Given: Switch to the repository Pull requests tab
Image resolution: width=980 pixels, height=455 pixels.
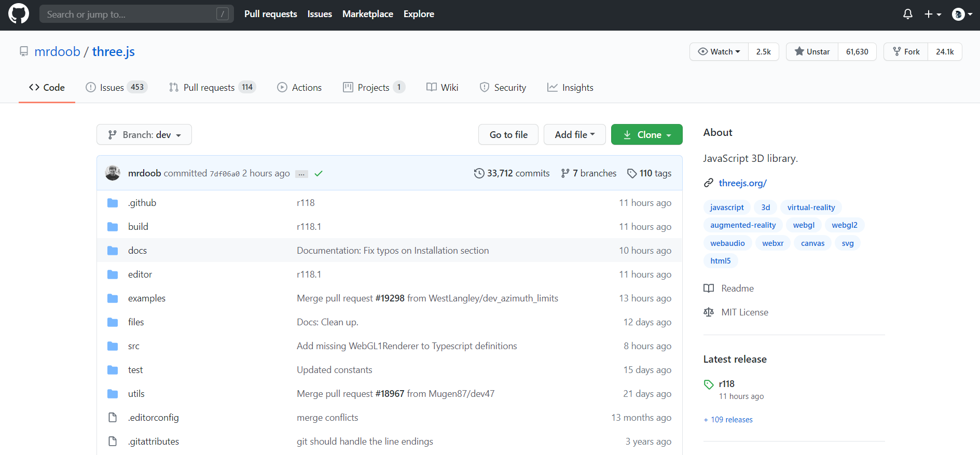Looking at the screenshot, I should 212,87.
